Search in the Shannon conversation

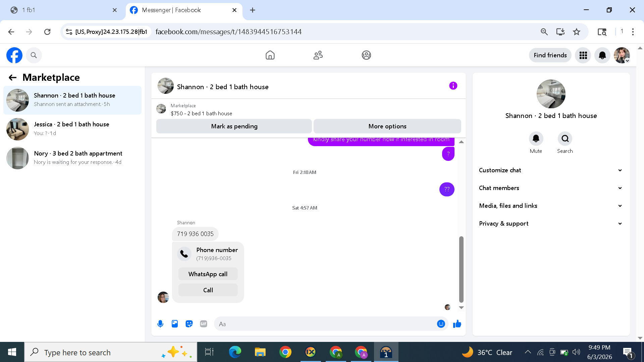565,139
